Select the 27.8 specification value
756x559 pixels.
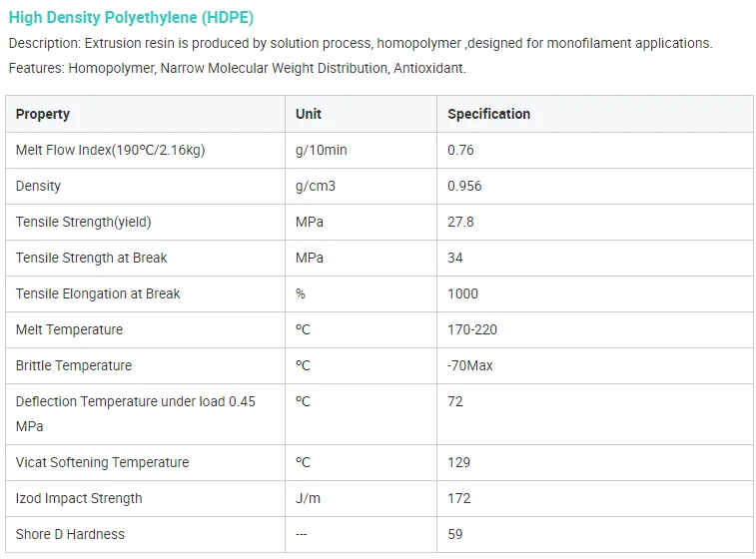pos(460,222)
